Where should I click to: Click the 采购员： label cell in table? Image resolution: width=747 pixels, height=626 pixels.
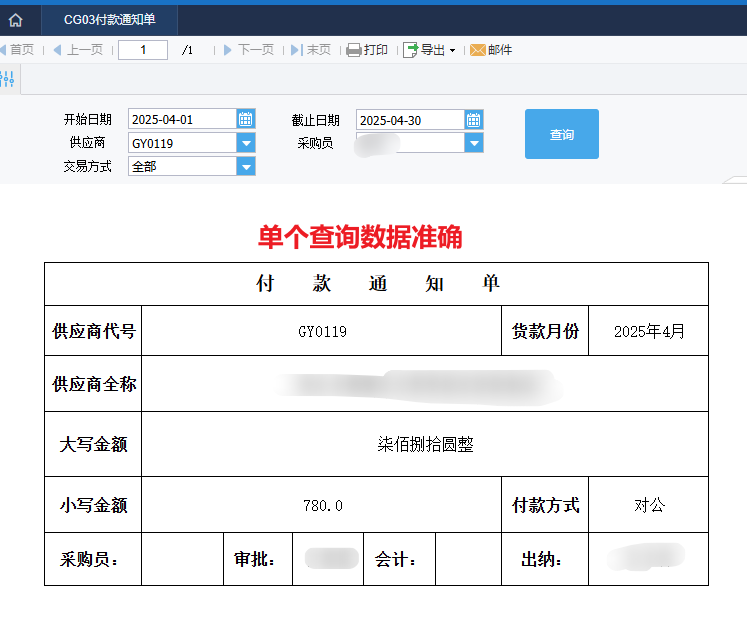pyautogui.click(x=93, y=559)
